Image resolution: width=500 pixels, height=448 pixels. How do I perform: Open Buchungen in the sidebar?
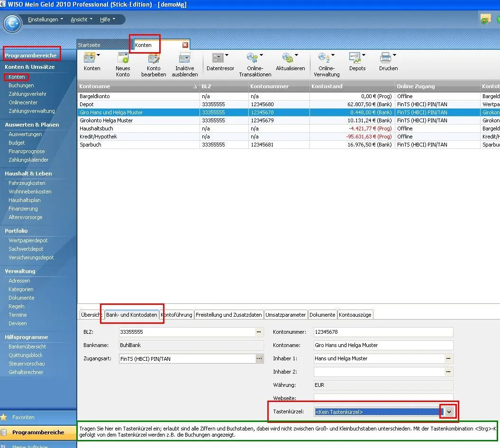(x=21, y=85)
